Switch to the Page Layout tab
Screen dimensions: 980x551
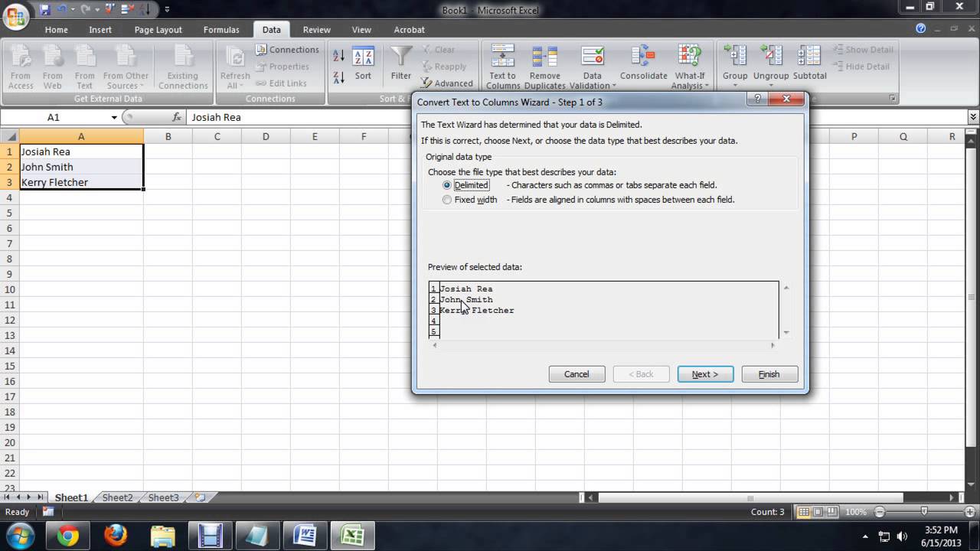pos(158,30)
